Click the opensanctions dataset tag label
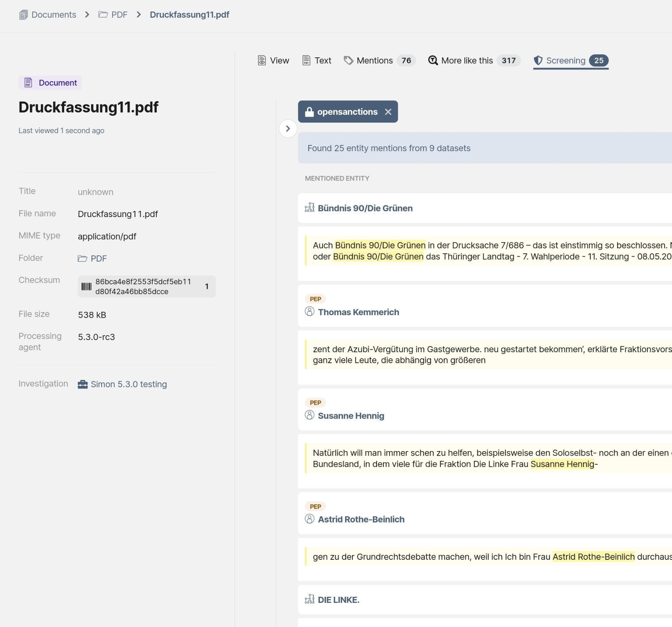 click(x=347, y=112)
